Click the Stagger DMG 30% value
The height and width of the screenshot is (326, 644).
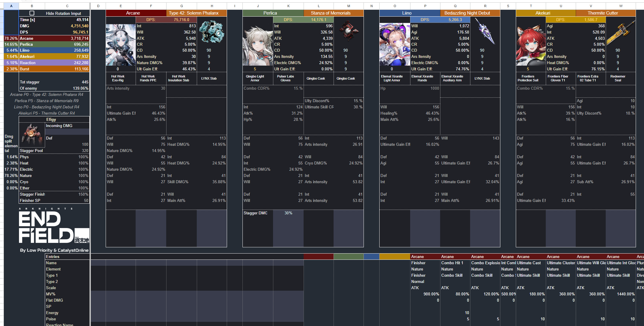click(x=288, y=213)
